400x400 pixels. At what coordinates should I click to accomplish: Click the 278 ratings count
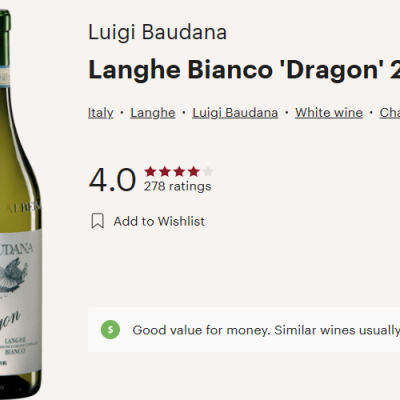(x=177, y=186)
